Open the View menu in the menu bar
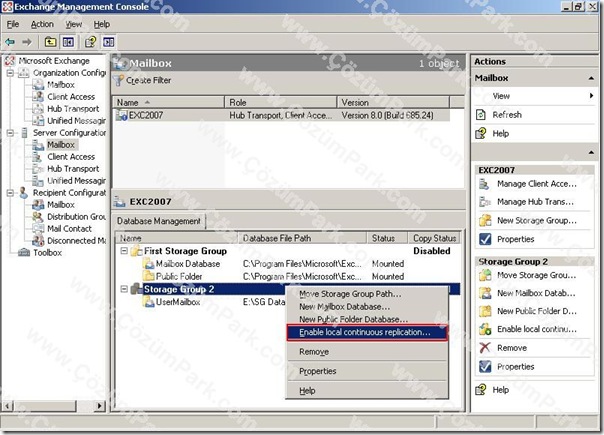Viewport: 604px width, 435px height. [x=74, y=24]
